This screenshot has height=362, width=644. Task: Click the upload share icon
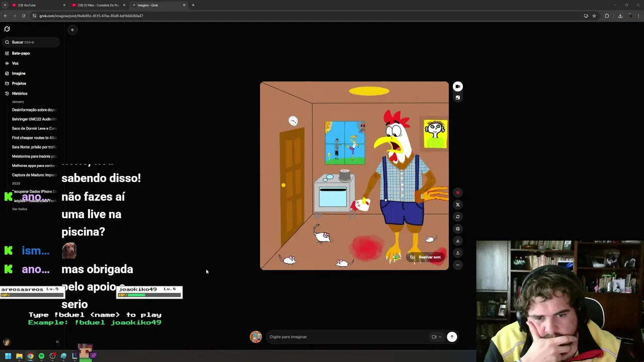click(x=457, y=253)
